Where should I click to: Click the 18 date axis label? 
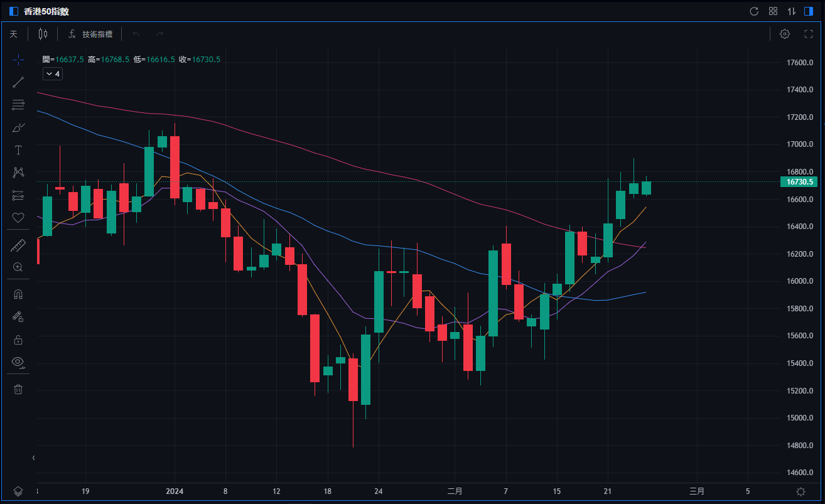327,491
